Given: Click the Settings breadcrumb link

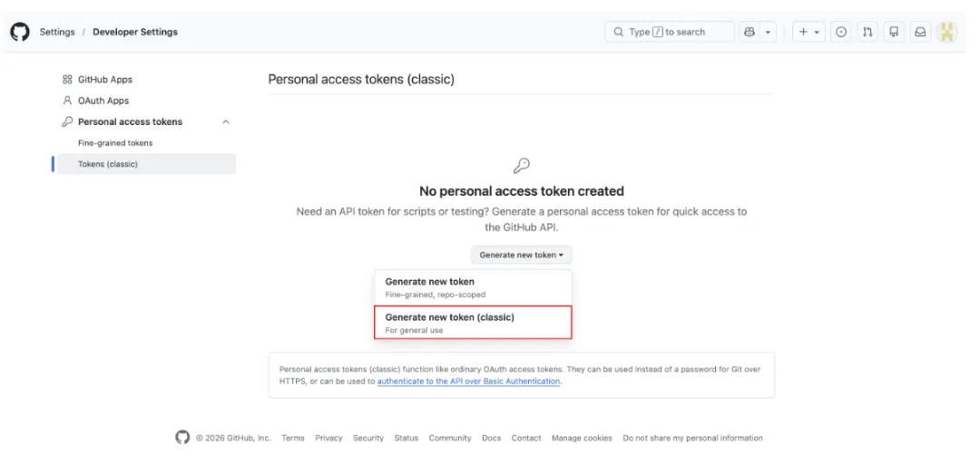Looking at the screenshot, I should pos(57,32).
